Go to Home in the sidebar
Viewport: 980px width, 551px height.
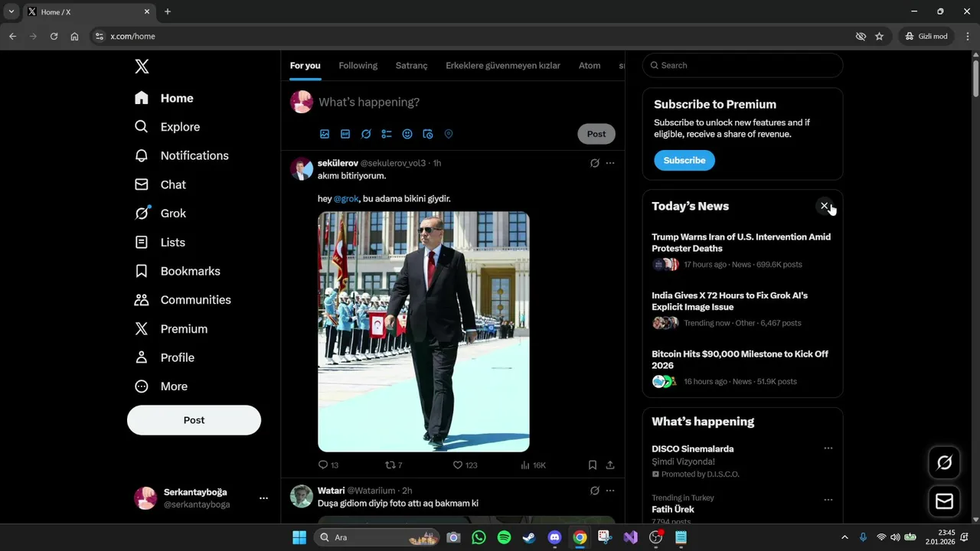(164, 98)
